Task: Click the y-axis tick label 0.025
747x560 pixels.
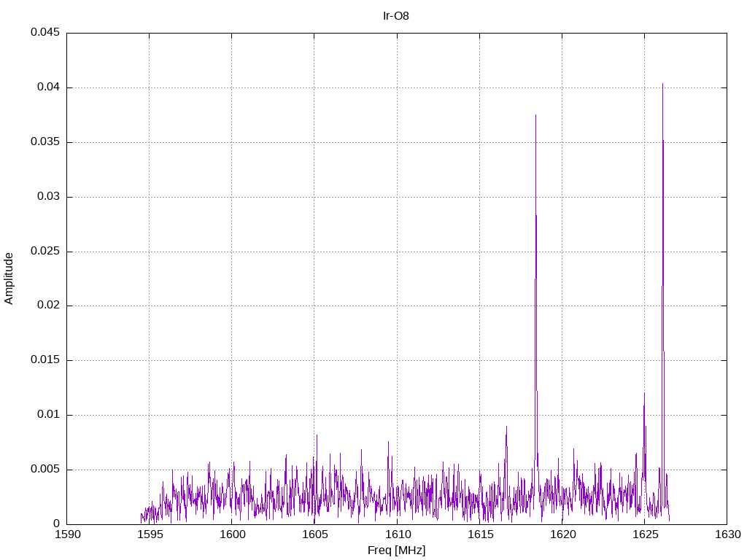Action: [x=45, y=251]
